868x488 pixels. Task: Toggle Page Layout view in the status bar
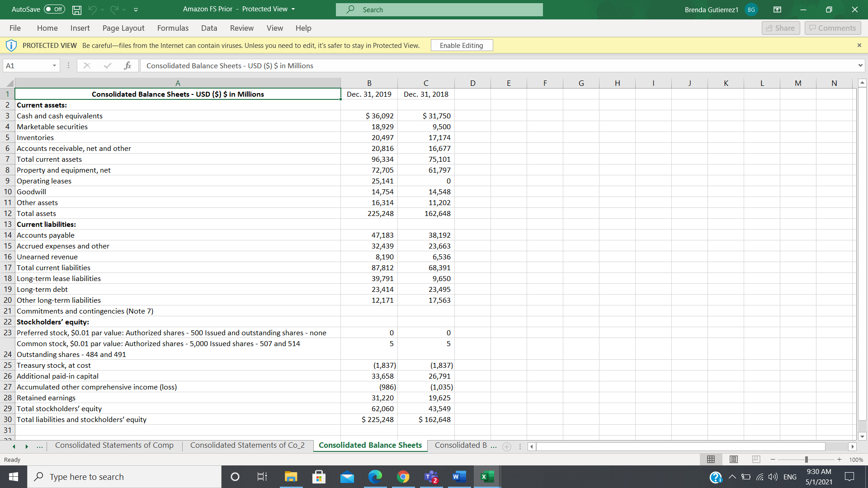tap(733, 459)
